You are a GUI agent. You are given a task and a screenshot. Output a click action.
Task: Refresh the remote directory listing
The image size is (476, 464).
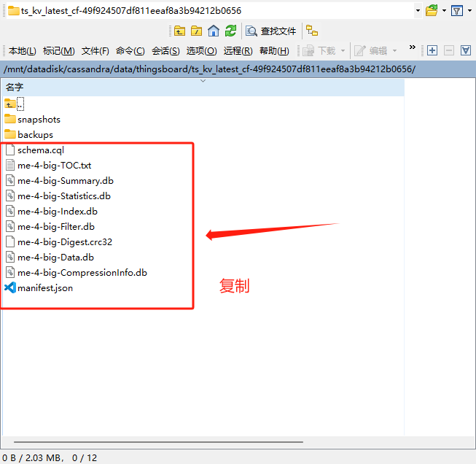[x=230, y=31]
